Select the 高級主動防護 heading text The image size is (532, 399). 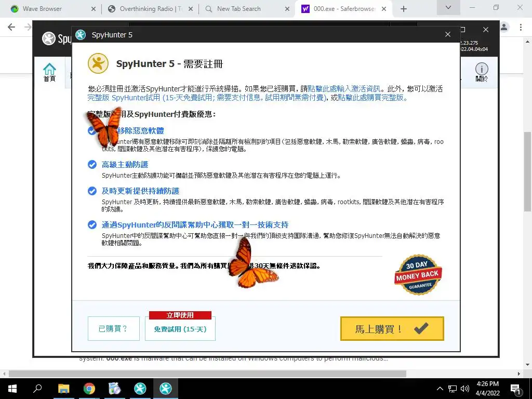[125, 165]
